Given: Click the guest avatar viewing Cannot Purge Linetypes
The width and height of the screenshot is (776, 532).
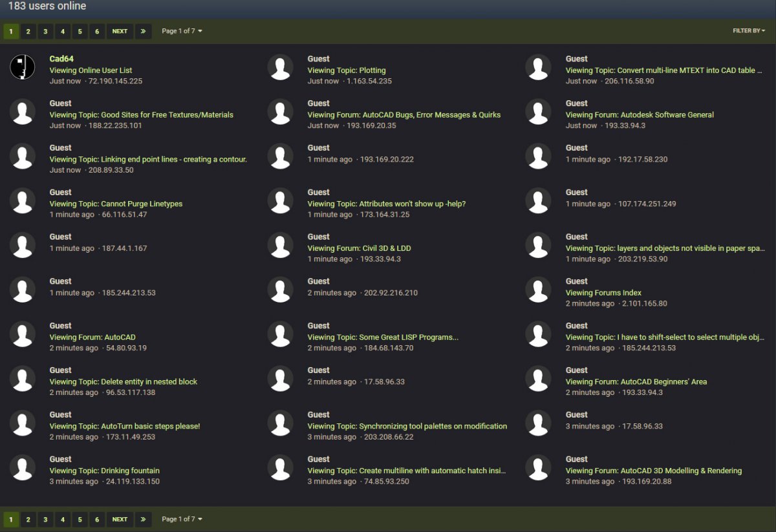Looking at the screenshot, I should point(23,200).
